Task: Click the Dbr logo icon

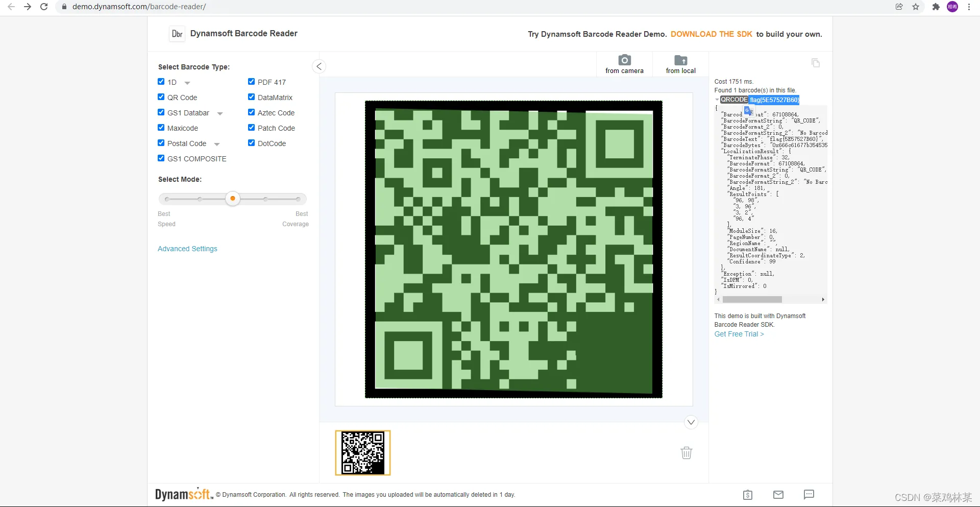Action: pos(177,34)
